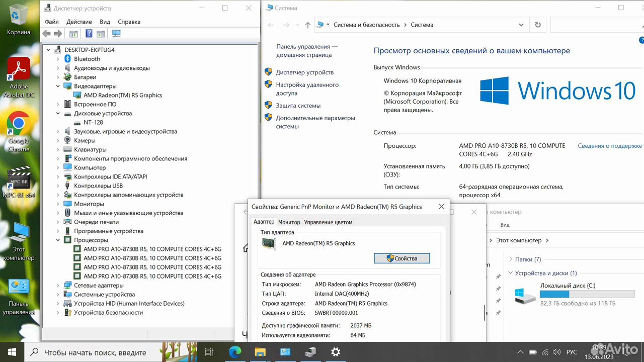Click the Камеры category icon in tree
Viewport: 644px width, 362px height.
(67, 140)
